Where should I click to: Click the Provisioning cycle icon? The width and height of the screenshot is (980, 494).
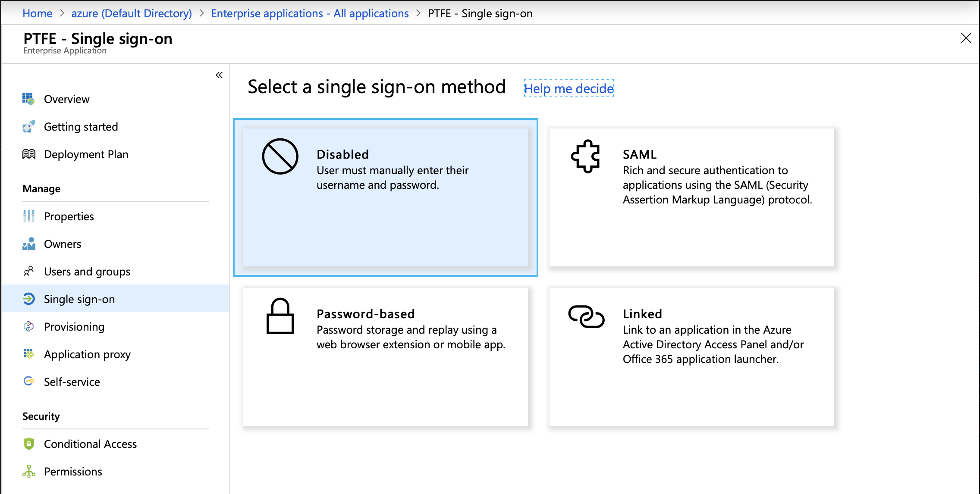click(28, 326)
